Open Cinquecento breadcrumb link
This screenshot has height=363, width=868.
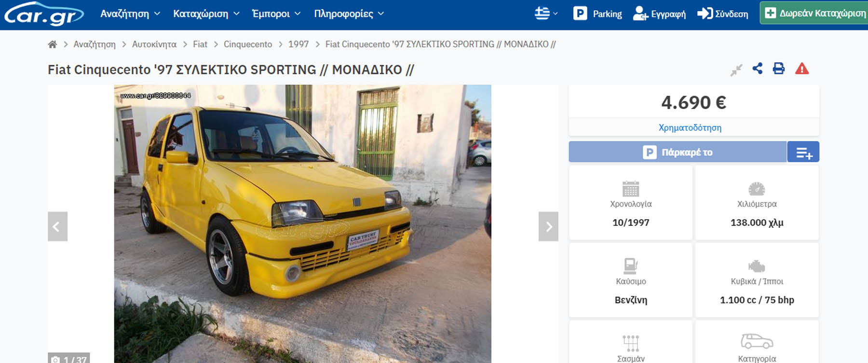(x=248, y=44)
